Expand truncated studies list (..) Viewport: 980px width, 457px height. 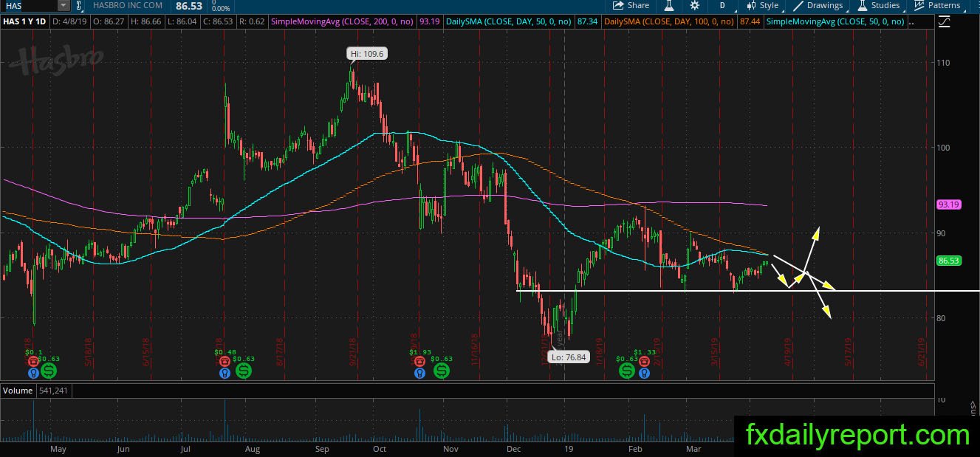click(x=911, y=21)
